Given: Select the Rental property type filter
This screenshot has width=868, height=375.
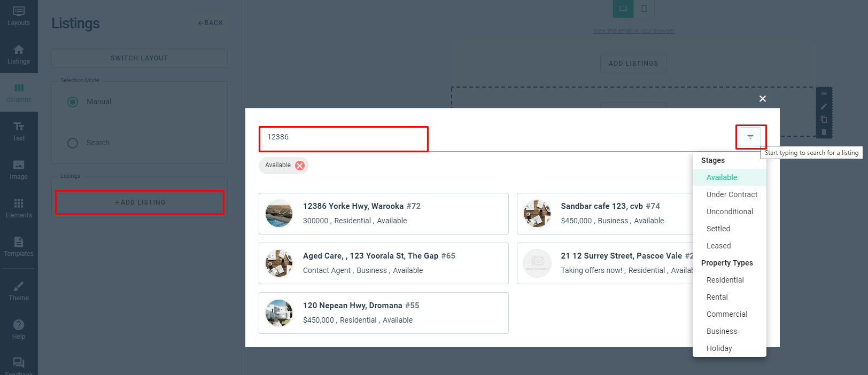Looking at the screenshot, I should pos(730,297).
